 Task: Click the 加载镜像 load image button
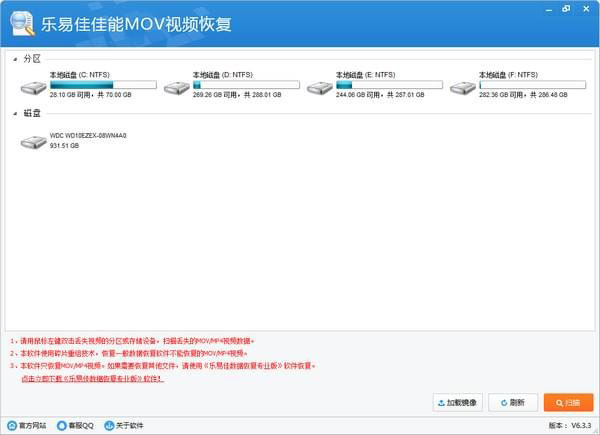[x=458, y=402]
